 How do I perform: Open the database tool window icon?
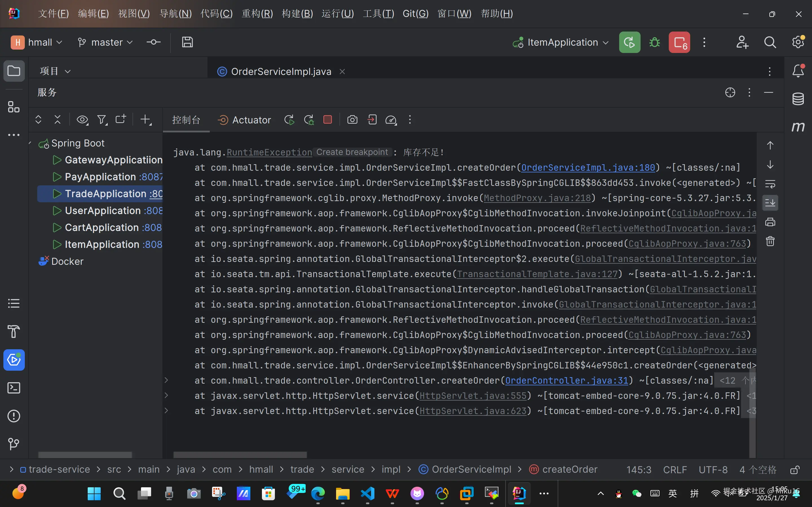coord(798,99)
